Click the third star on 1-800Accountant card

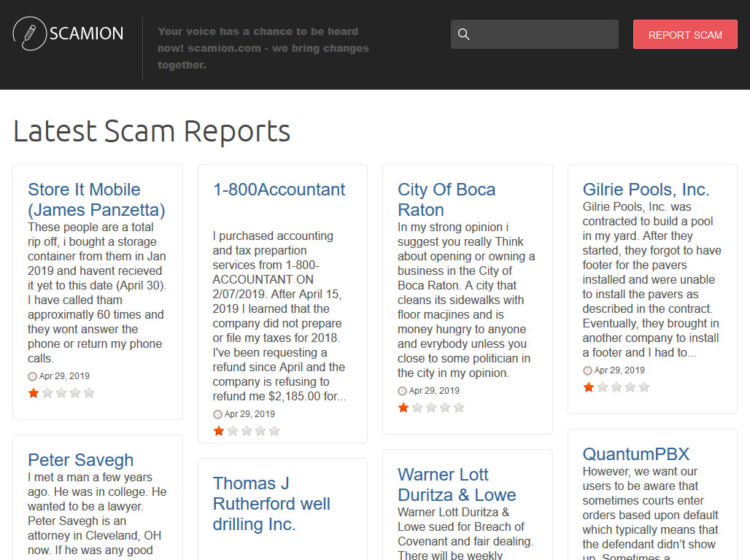(x=247, y=431)
